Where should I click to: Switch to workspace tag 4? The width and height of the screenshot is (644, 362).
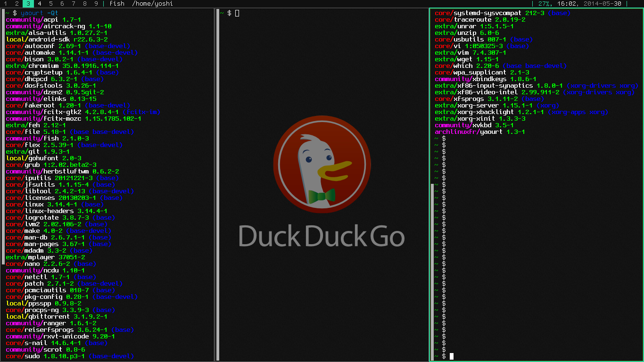click(40, 4)
